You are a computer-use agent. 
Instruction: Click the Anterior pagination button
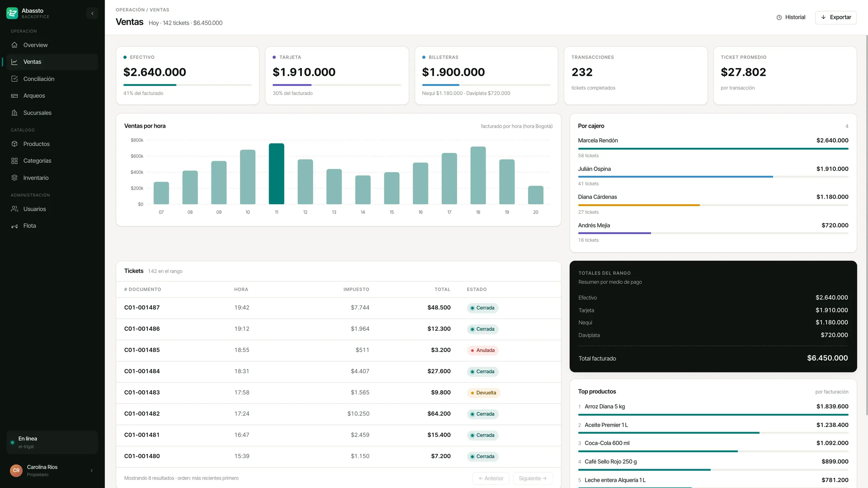tap(491, 478)
